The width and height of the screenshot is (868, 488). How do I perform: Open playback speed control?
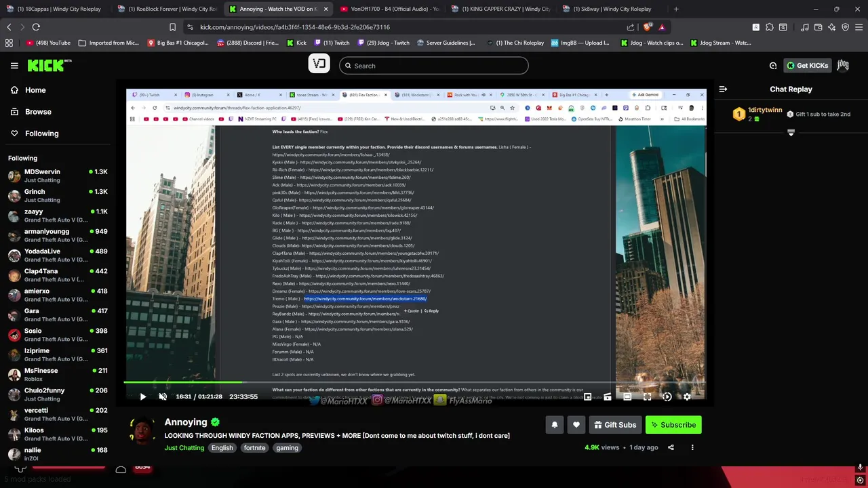667,396
